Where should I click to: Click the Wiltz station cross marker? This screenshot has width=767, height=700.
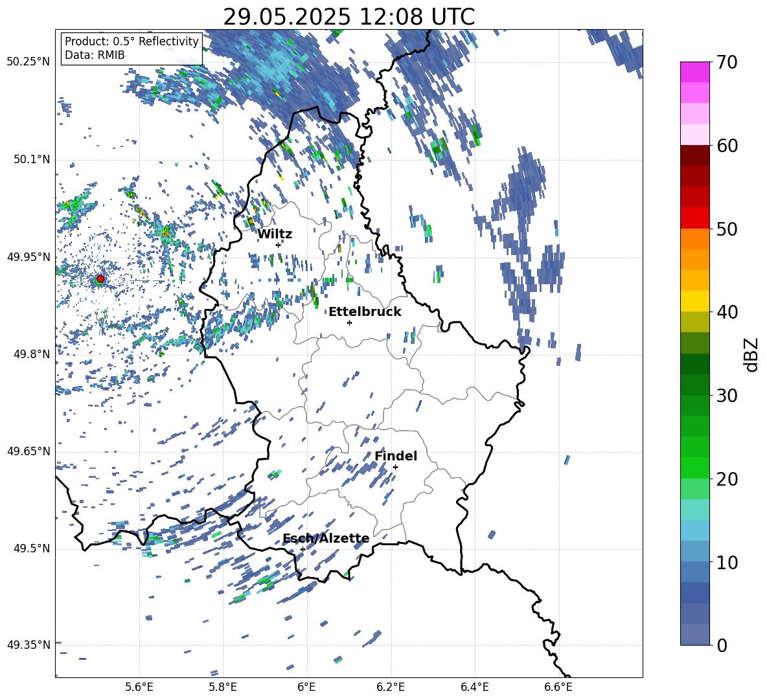click(x=279, y=245)
